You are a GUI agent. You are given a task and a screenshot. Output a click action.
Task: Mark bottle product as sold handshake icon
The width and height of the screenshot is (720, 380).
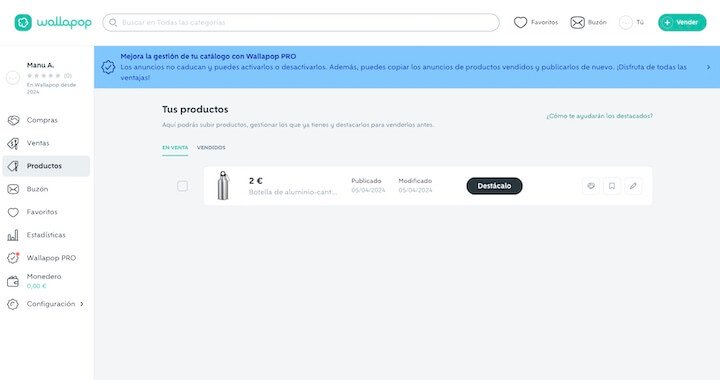591,186
